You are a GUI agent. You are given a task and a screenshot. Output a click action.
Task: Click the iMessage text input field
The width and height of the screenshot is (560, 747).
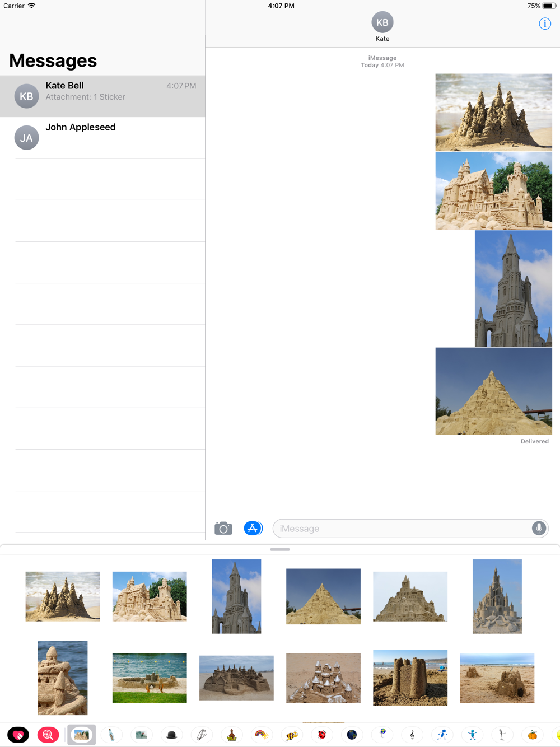pyautogui.click(x=410, y=528)
